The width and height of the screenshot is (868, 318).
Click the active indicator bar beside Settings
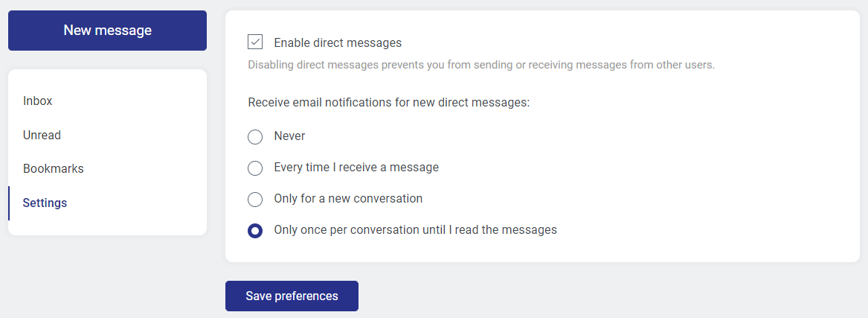pos(9,203)
